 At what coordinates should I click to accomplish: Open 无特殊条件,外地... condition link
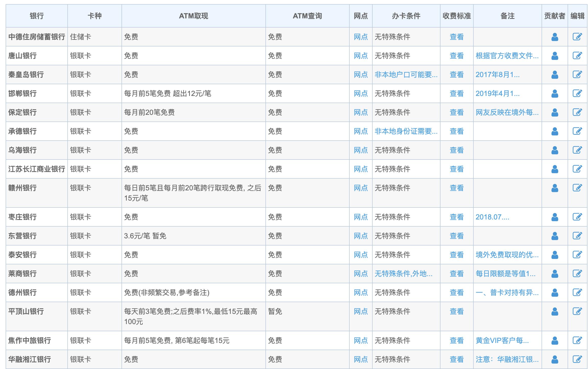point(403,274)
